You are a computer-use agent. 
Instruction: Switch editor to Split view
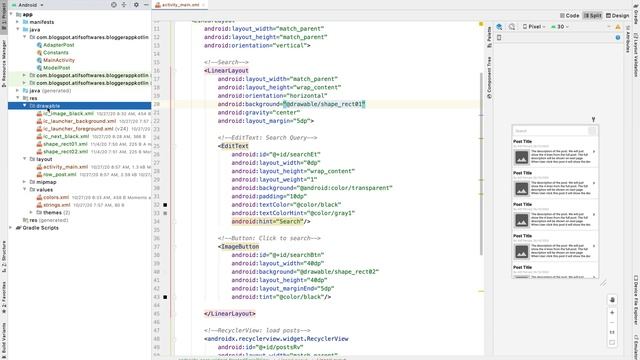pyautogui.click(x=593, y=16)
